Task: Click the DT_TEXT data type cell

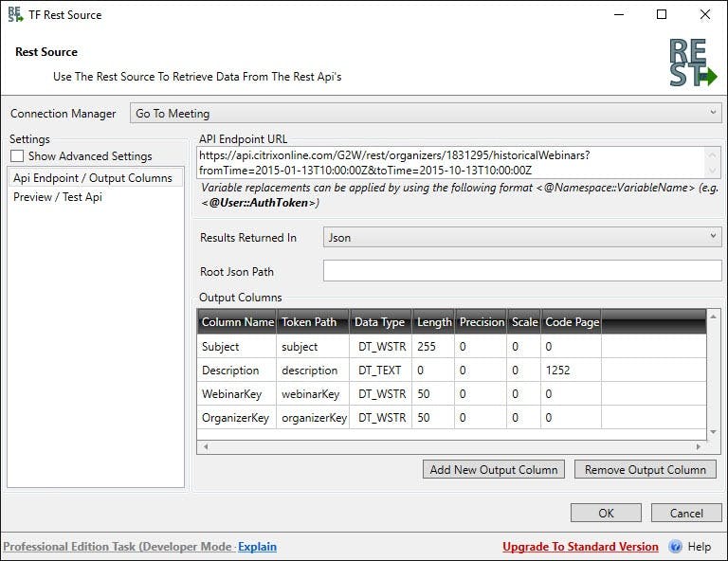Action: click(379, 371)
